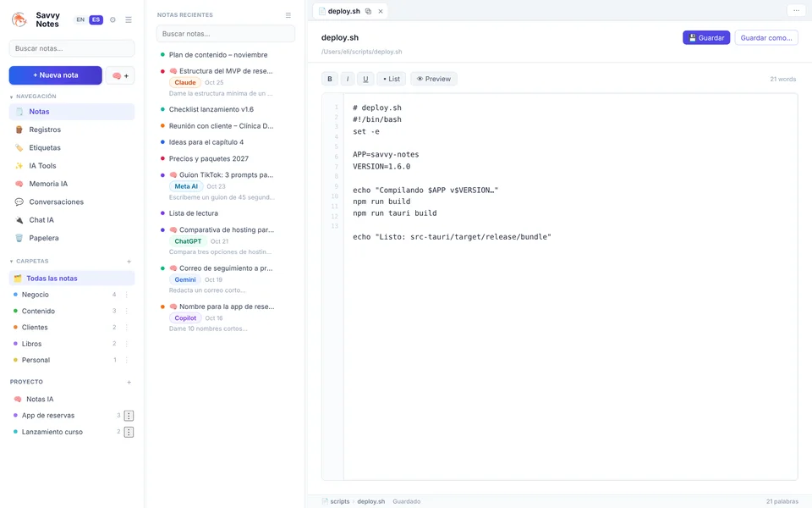This screenshot has width=812, height=508.
Task: Switch language to ES
Action: tap(96, 19)
